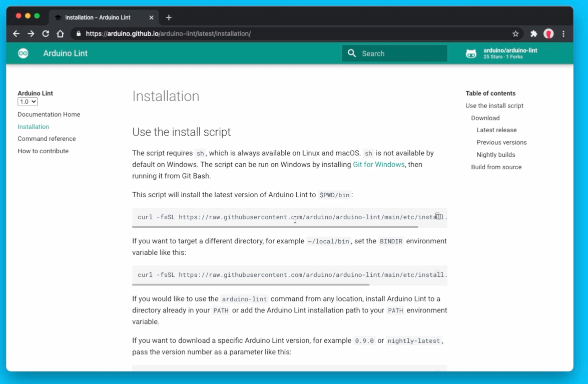Image resolution: width=588 pixels, height=384 pixels.
Task: Click the Arduino Lint title in the green header
Action: pos(65,53)
